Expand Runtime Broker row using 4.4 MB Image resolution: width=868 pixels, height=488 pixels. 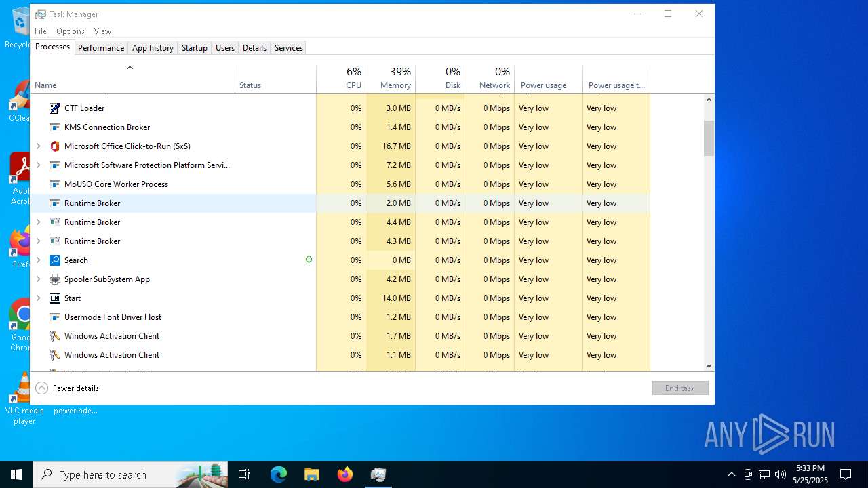[x=39, y=222]
